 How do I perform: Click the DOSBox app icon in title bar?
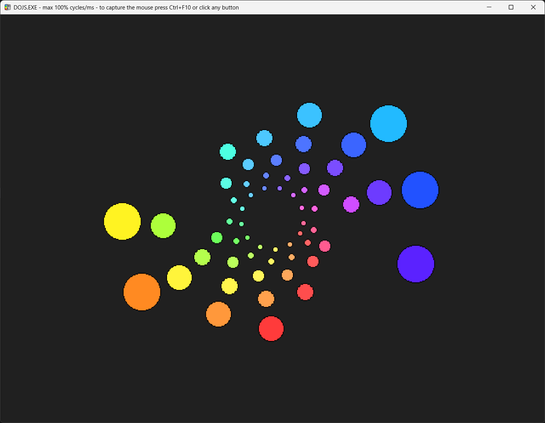7,7
